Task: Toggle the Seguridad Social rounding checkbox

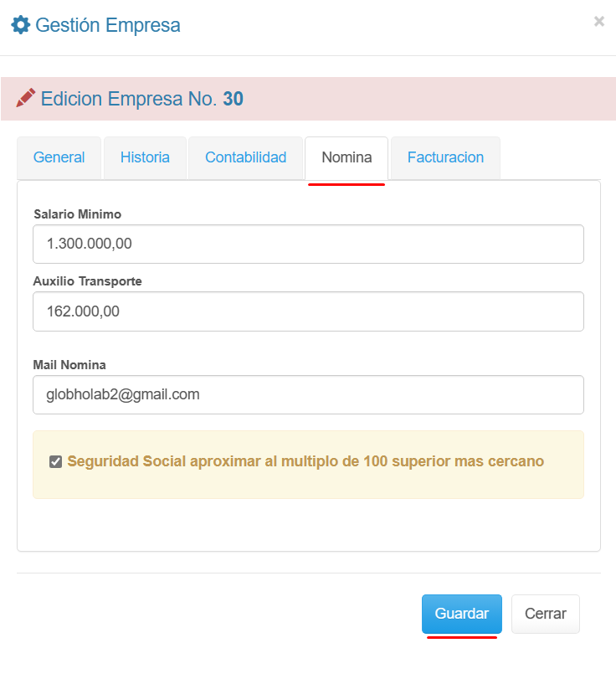Action: tap(55, 461)
